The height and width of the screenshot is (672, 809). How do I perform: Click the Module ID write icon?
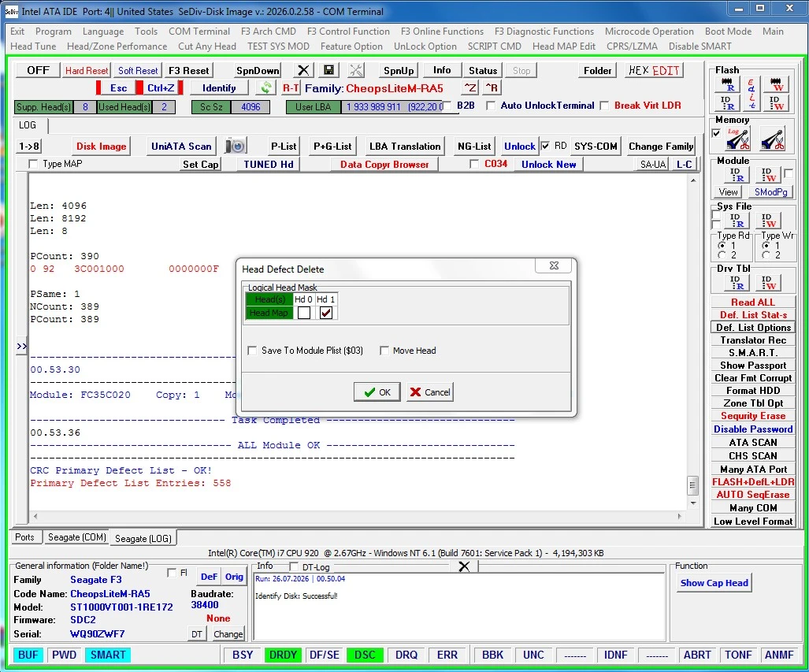768,174
